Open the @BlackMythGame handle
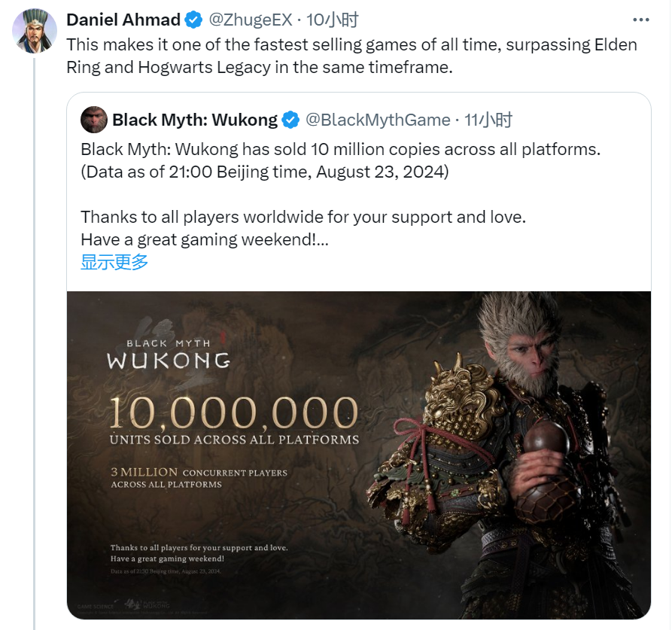The image size is (672, 630). click(378, 120)
